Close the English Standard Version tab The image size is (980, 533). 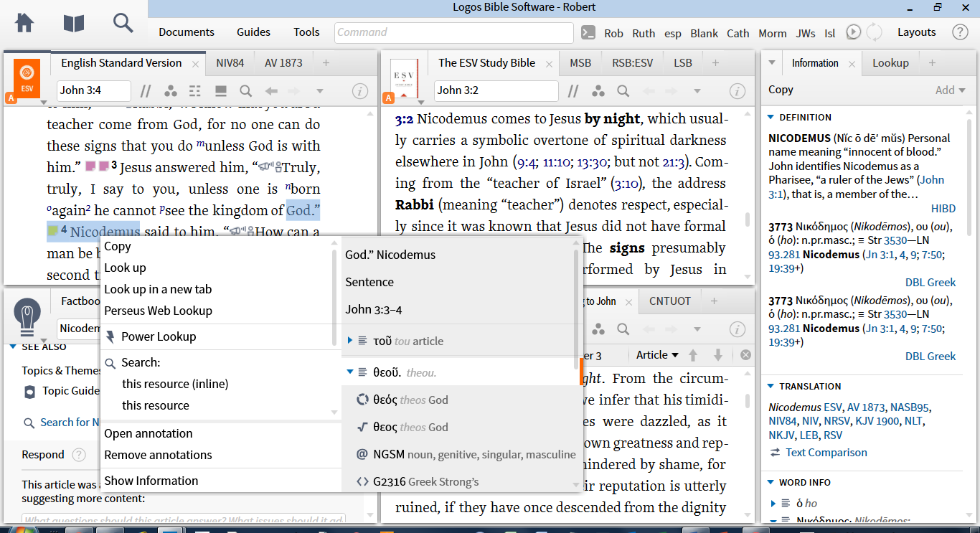pyautogui.click(x=195, y=64)
